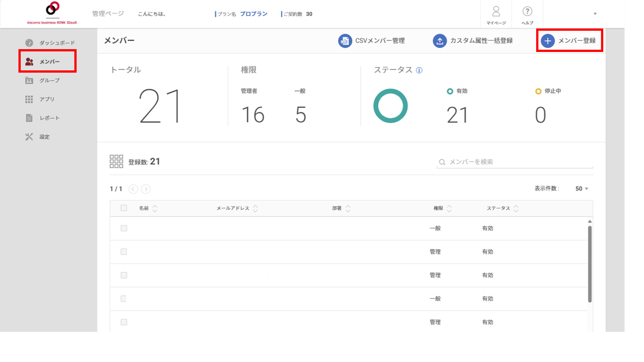644x362 pixels.
Task: Click the dashboard gauge icon in sidebar
Action: [29, 42]
